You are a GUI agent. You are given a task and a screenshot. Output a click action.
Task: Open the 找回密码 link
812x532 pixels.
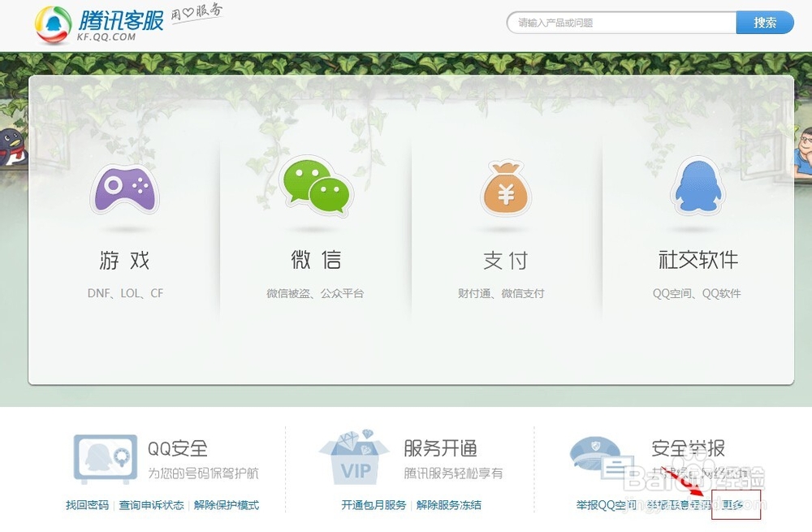point(87,505)
